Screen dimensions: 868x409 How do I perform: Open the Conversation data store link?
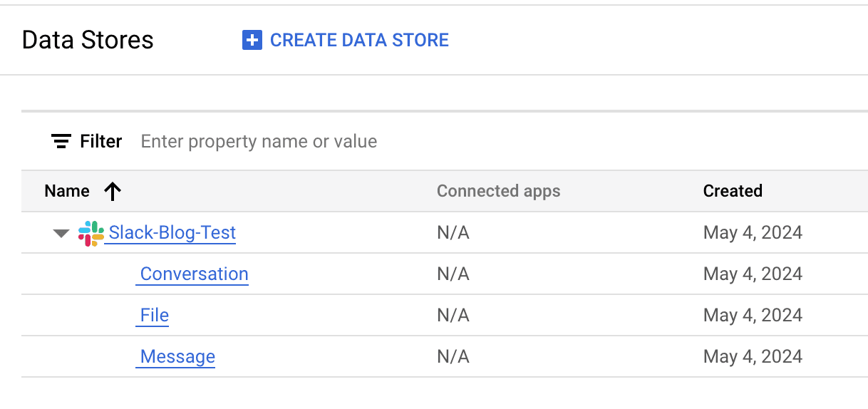(x=194, y=274)
